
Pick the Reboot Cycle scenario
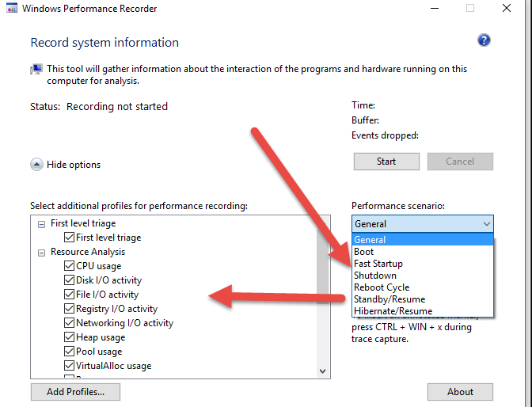423,287
